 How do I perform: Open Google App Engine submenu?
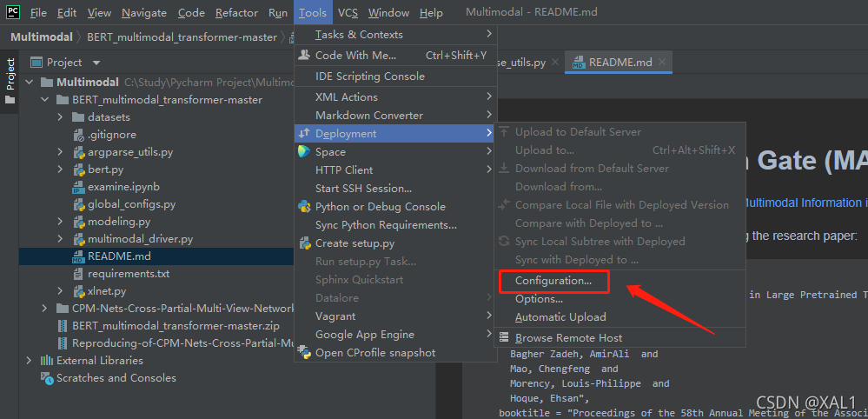pos(395,335)
